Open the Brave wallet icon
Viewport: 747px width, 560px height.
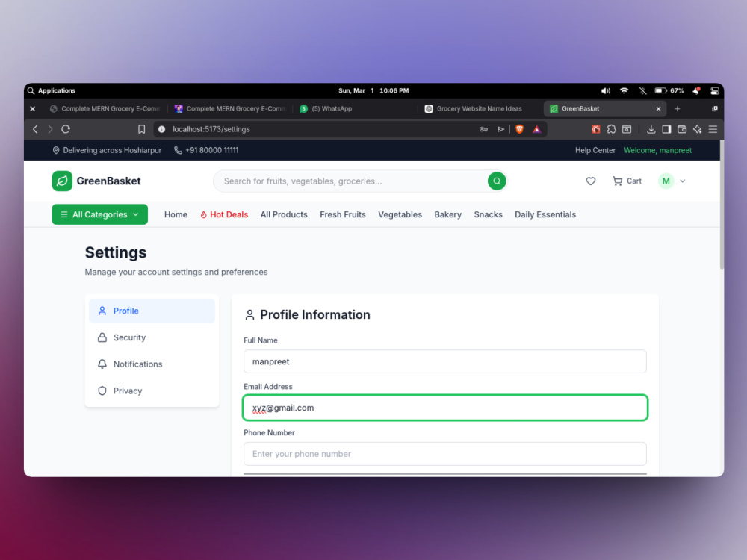[682, 129]
